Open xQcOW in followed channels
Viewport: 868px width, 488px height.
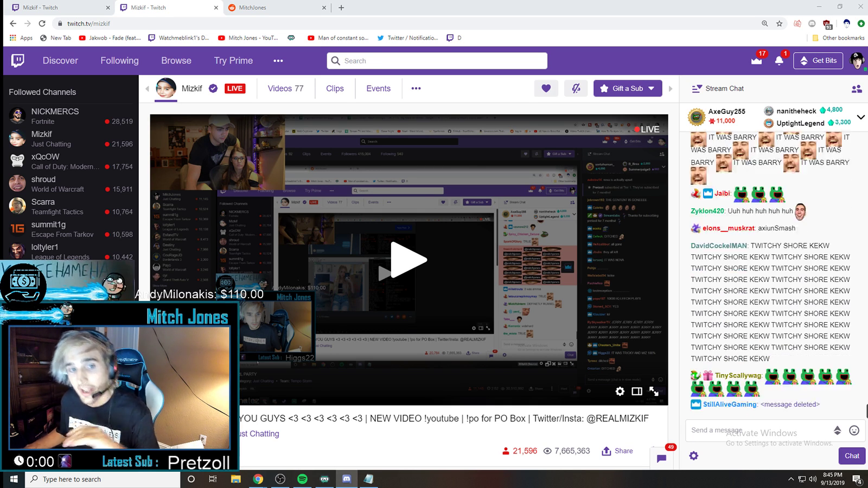(71, 161)
